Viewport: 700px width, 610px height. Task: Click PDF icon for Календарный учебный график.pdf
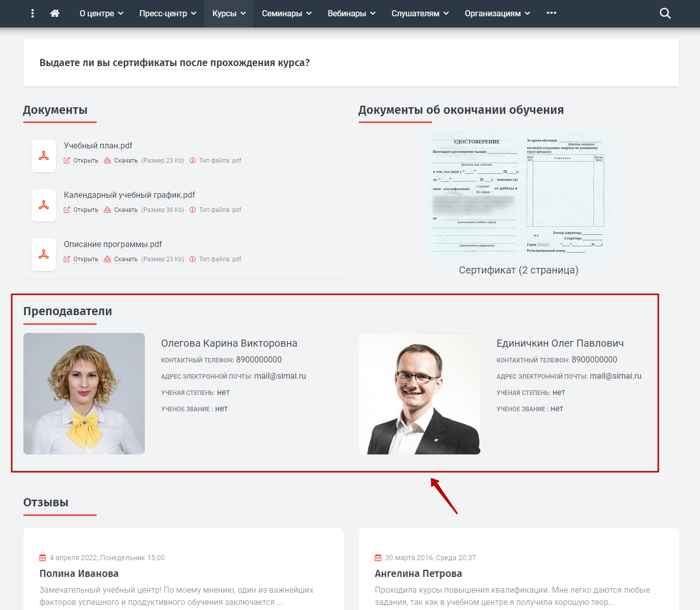pos(44,205)
